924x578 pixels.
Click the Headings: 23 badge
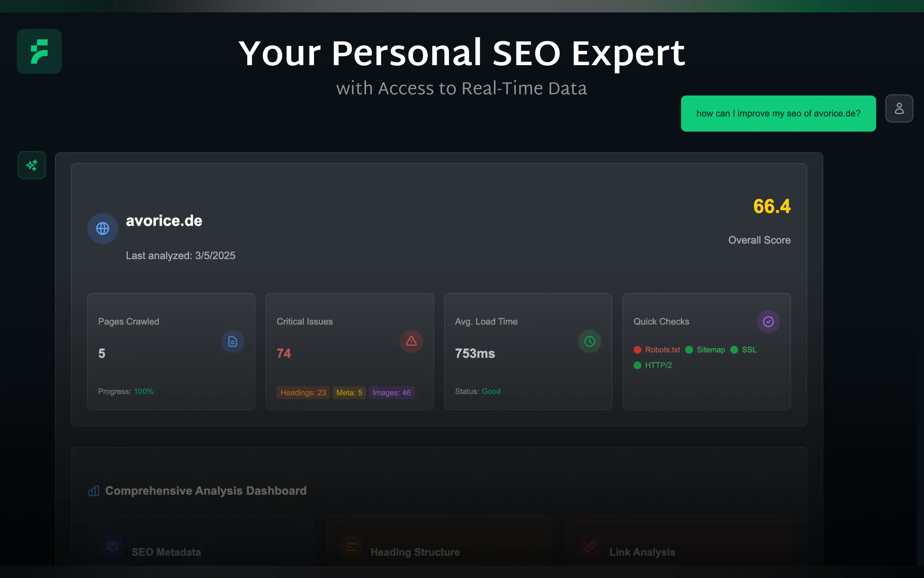click(x=303, y=393)
